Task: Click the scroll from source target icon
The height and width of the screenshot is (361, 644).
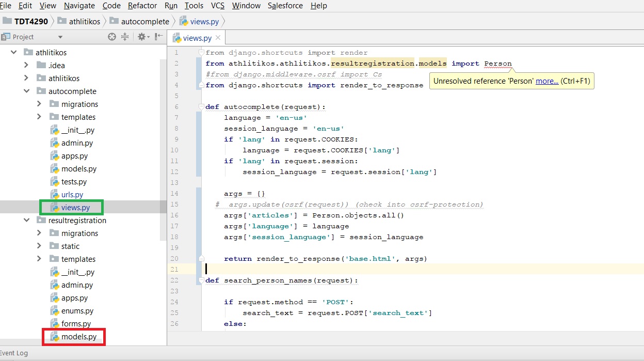Action: (112, 37)
